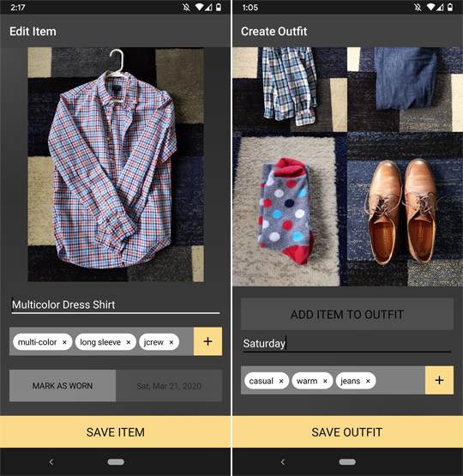Focus the Saturday outfit name field
The image size is (463, 476).
point(347,344)
